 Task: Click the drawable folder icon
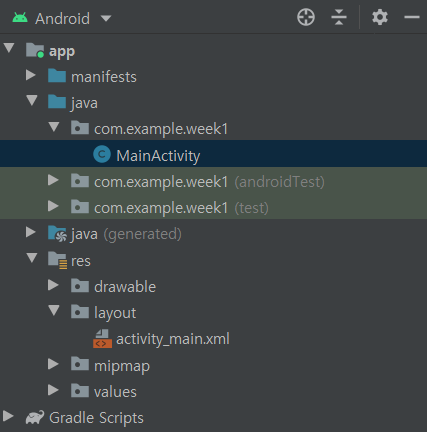(80, 286)
